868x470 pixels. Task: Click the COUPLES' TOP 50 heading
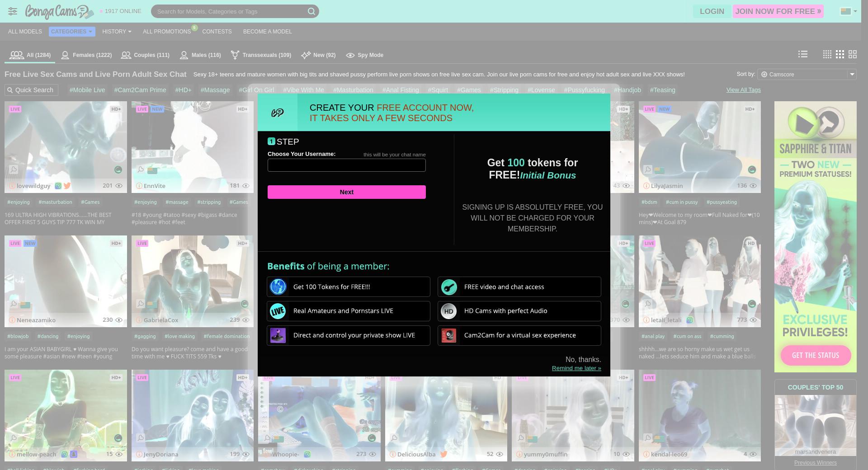pos(816,387)
